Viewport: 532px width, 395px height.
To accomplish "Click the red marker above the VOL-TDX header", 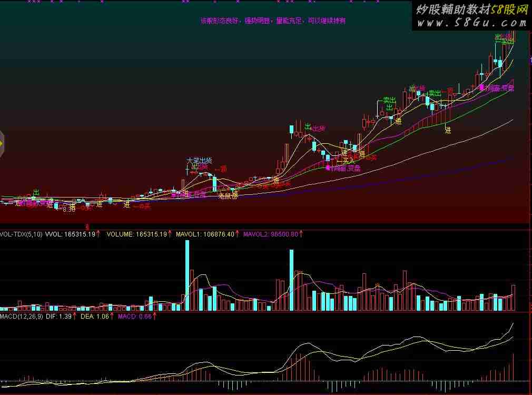I will pos(87,226).
